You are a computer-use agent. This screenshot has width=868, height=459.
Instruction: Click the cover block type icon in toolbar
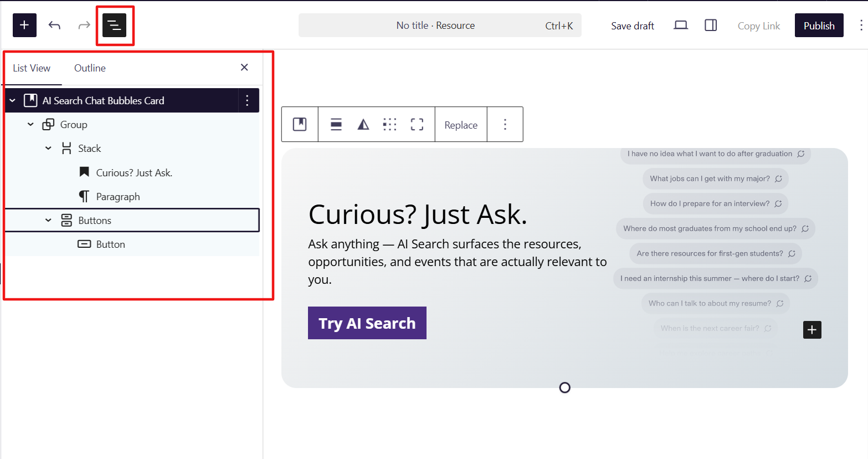[x=300, y=124]
